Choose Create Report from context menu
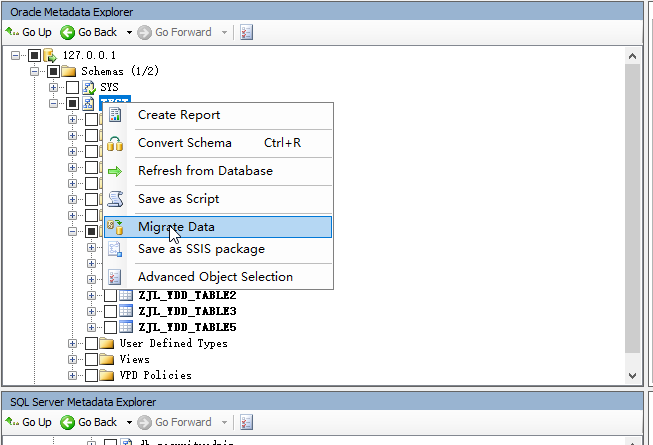Screen dimensions: 653x445 [218, 115]
